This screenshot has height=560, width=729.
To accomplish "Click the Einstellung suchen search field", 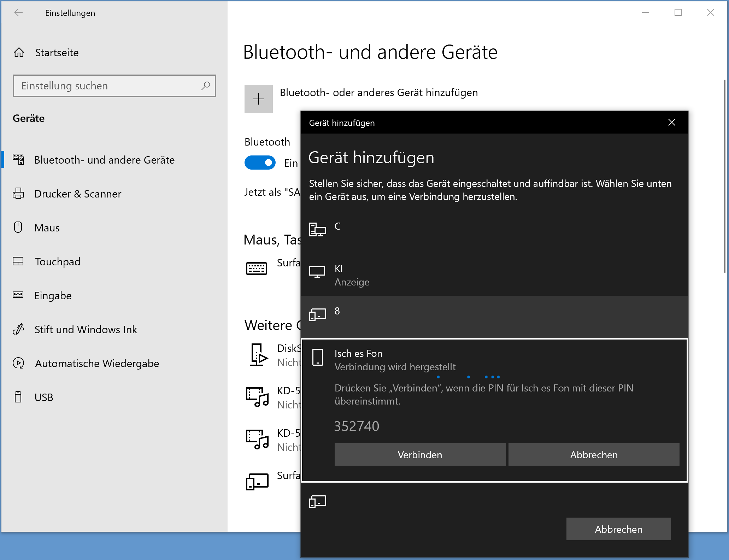I will (x=106, y=86).
